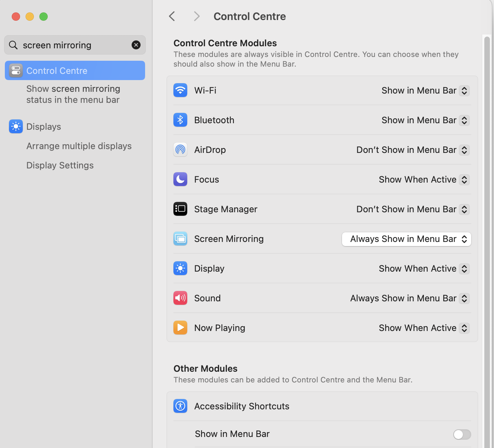
Task: Click the Control Centre Modules heading
Action: pyautogui.click(x=225, y=43)
